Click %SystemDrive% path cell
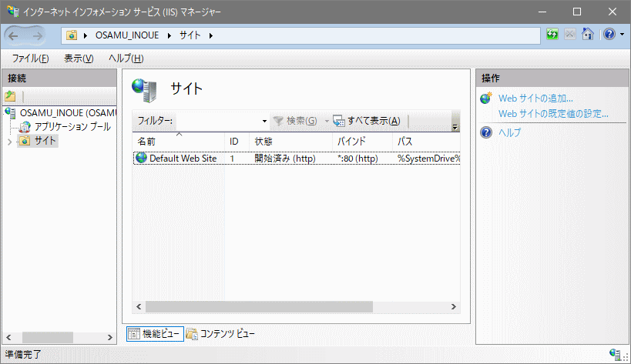The image size is (631, 364). [x=428, y=159]
